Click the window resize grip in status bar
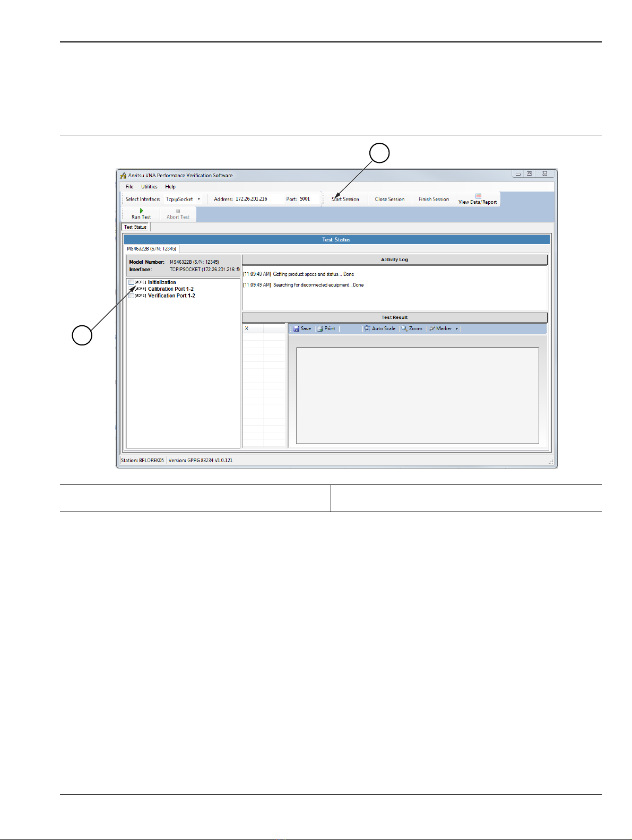Screen dimensions: 632x840 pos(550,461)
